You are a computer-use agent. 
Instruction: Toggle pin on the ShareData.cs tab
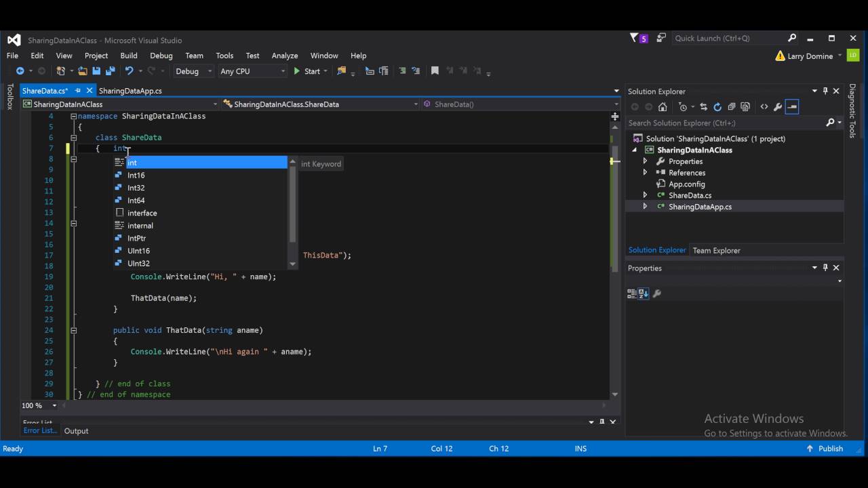tap(79, 91)
